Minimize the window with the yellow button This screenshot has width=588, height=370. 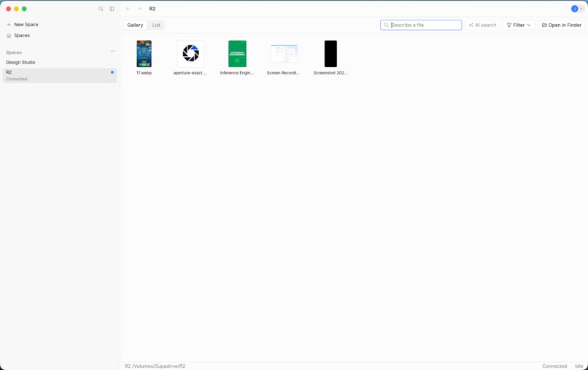pos(17,9)
